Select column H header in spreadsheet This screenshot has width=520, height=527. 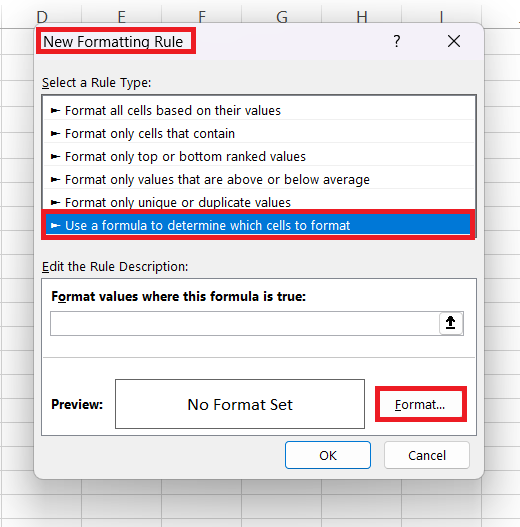pyautogui.click(x=362, y=16)
